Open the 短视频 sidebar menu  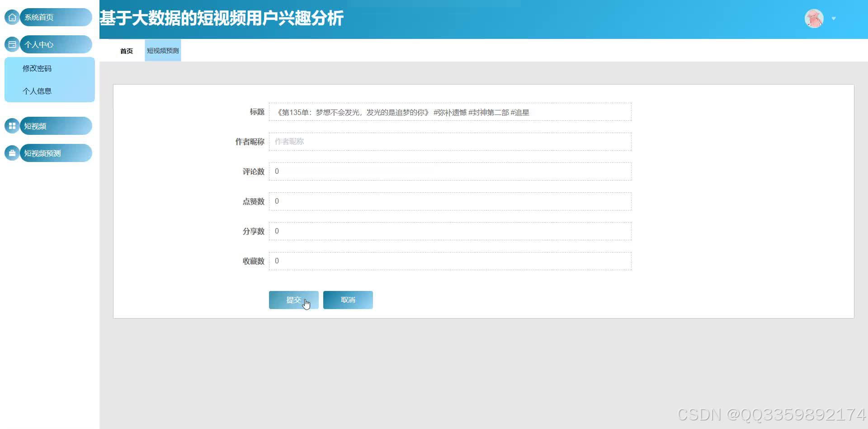(x=56, y=126)
